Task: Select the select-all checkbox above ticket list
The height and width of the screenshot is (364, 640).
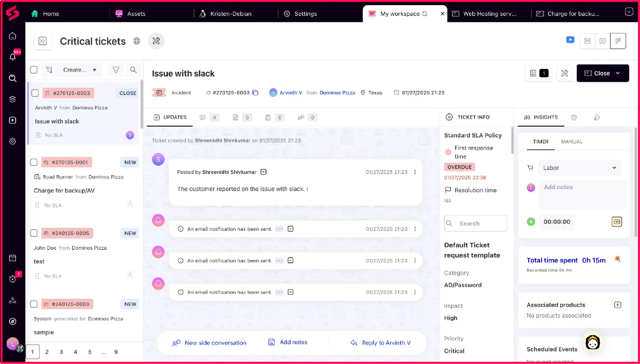Action: pos(34,70)
